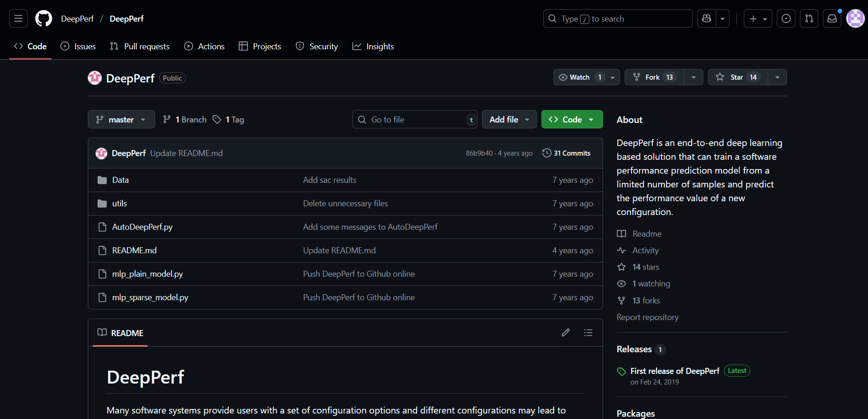Switch to the Actions tab
This screenshot has width=868, height=419.
(205, 47)
